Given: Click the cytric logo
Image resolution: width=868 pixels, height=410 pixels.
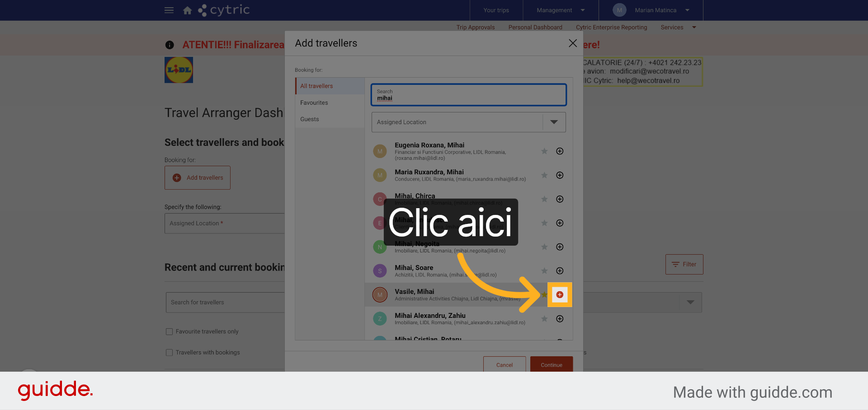Looking at the screenshot, I should click(224, 10).
